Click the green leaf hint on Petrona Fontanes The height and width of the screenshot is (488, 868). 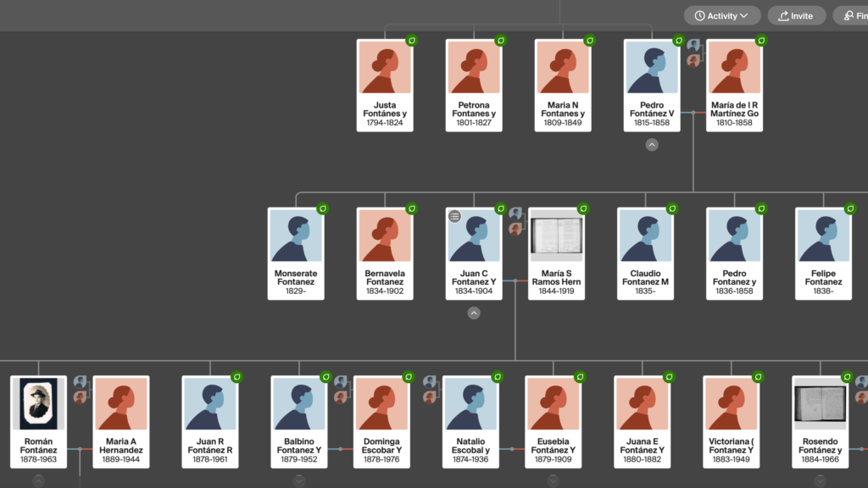(x=500, y=41)
